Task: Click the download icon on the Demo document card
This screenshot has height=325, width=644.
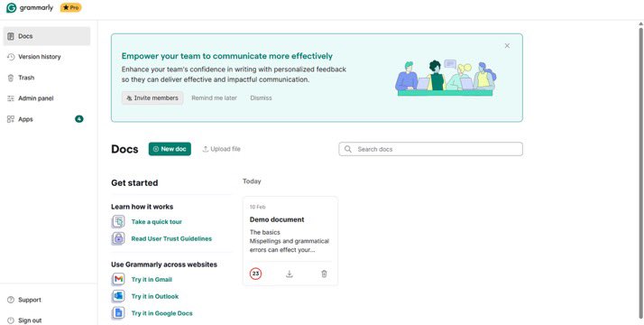Action: pyautogui.click(x=290, y=274)
